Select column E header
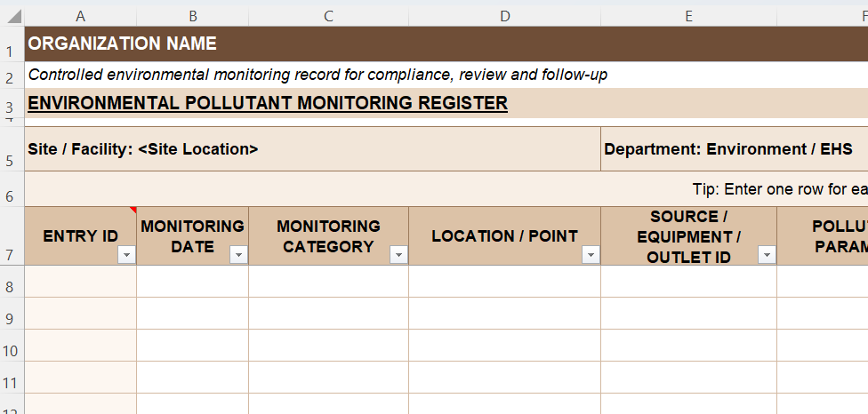Screen dimensions: 868x414 [688, 16]
